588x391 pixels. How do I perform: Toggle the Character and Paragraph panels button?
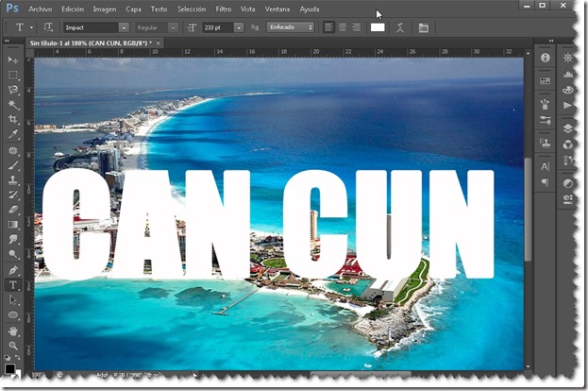pyautogui.click(x=424, y=27)
